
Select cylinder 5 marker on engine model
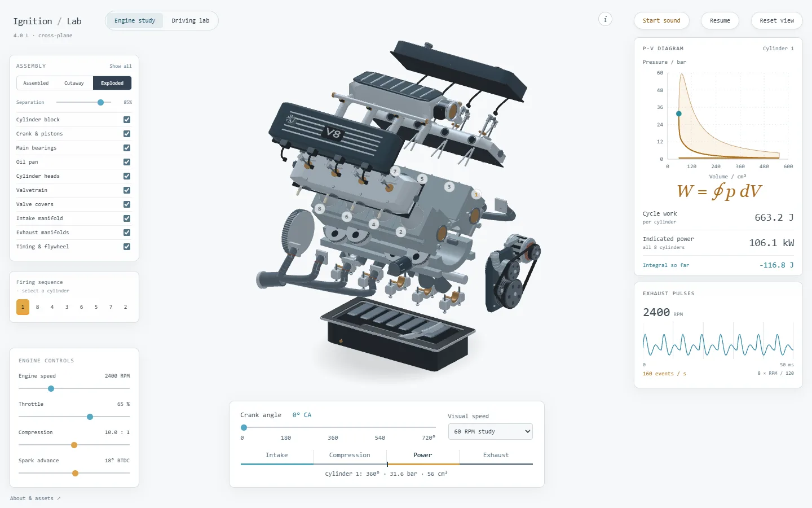pyautogui.click(x=422, y=179)
